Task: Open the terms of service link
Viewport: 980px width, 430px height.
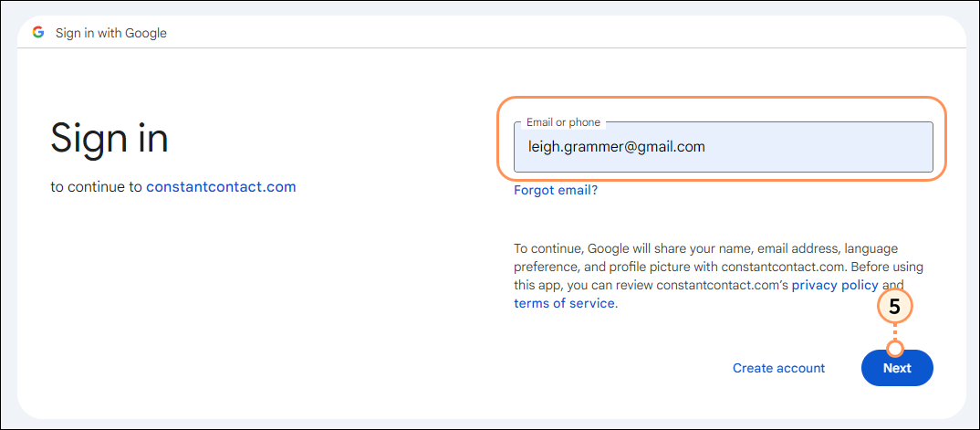Action: click(x=564, y=304)
